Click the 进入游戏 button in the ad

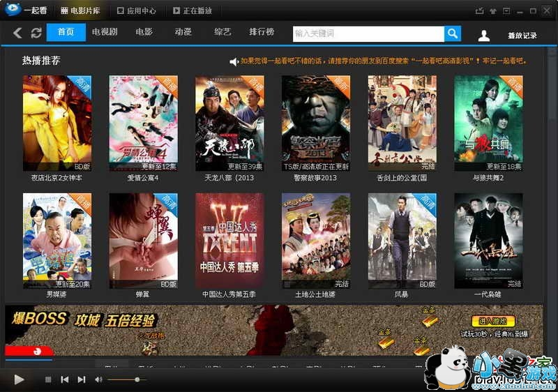click(x=493, y=322)
